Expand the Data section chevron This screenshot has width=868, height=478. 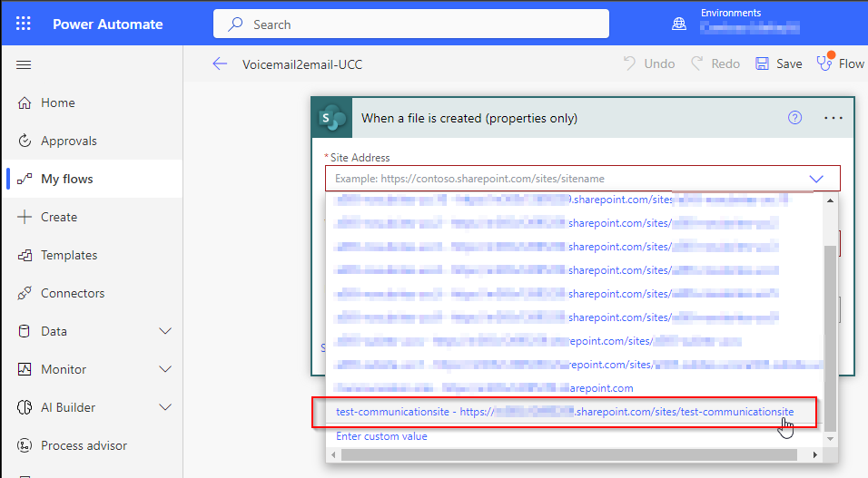pyautogui.click(x=165, y=331)
